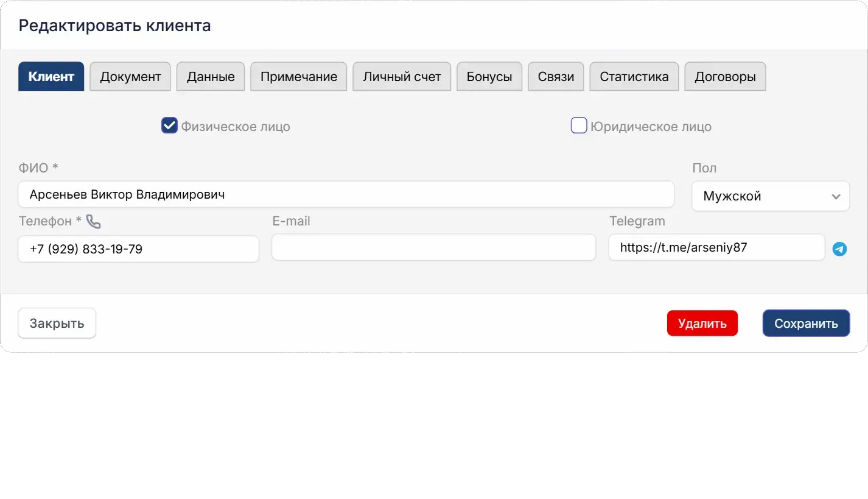Screen dimensions: 868x499
Task: Expand the Пол dropdown showing Мужской
Action: click(x=771, y=196)
